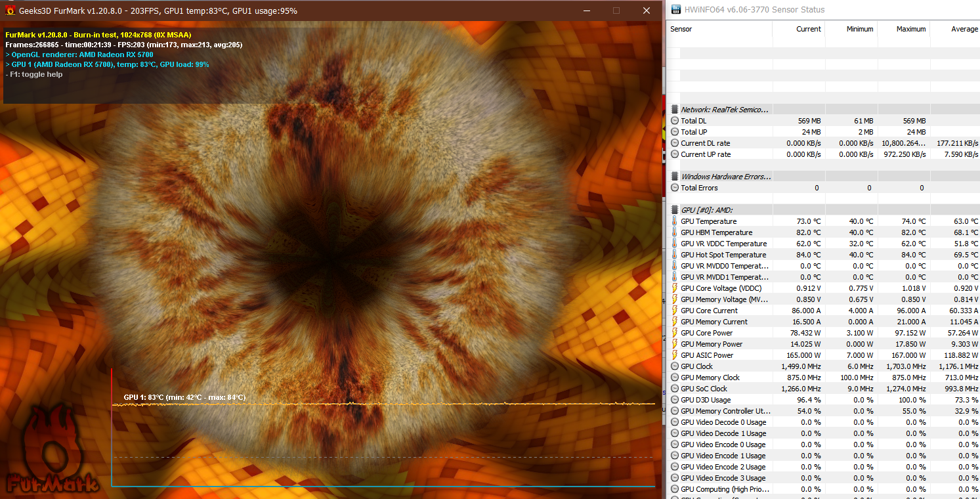Image resolution: width=980 pixels, height=499 pixels.
Task: Click the '165.000 W' GPU ASIC Power value
Action: (804, 355)
